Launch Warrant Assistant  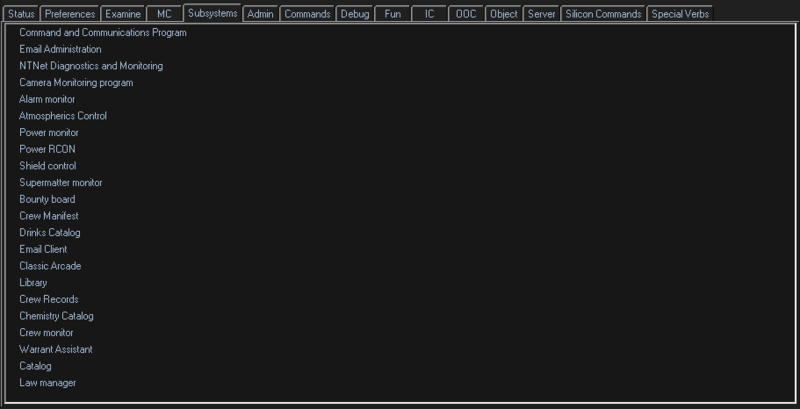click(x=56, y=349)
